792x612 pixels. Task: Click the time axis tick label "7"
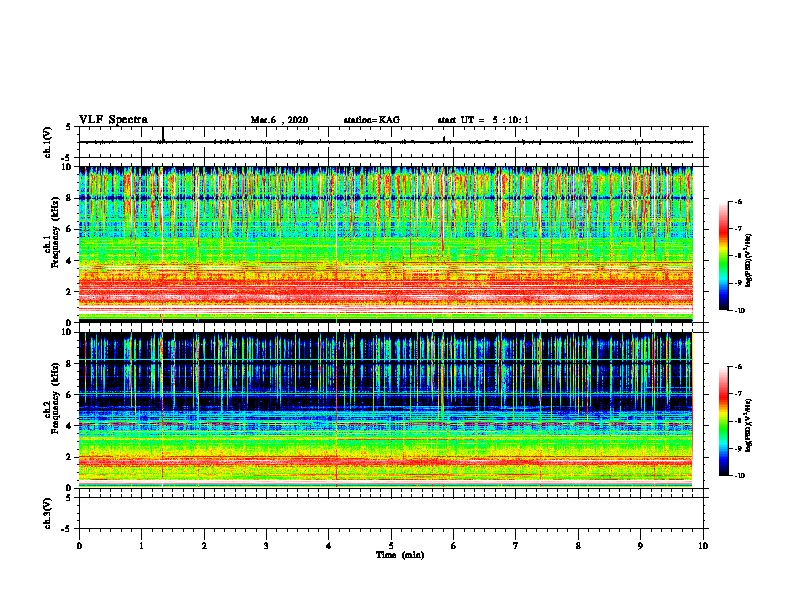[516, 545]
